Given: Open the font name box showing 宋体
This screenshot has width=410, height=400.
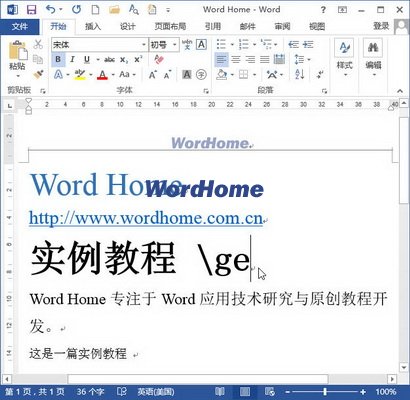Looking at the screenshot, I should tap(99, 45).
